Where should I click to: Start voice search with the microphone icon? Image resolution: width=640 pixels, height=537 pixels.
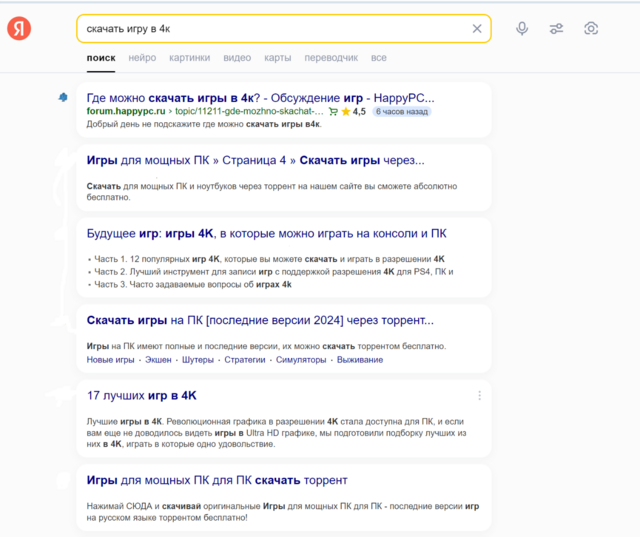522,29
